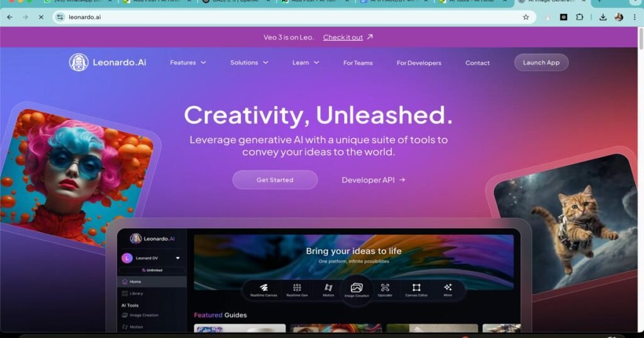Click the Leonardo.Ai logo in the navbar
644x338 pixels.
108,62
